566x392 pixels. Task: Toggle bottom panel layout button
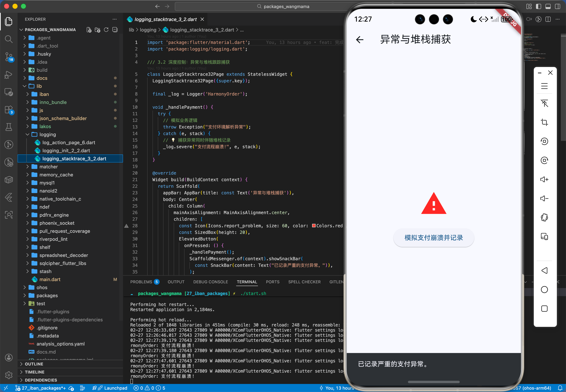tap(548, 6)
